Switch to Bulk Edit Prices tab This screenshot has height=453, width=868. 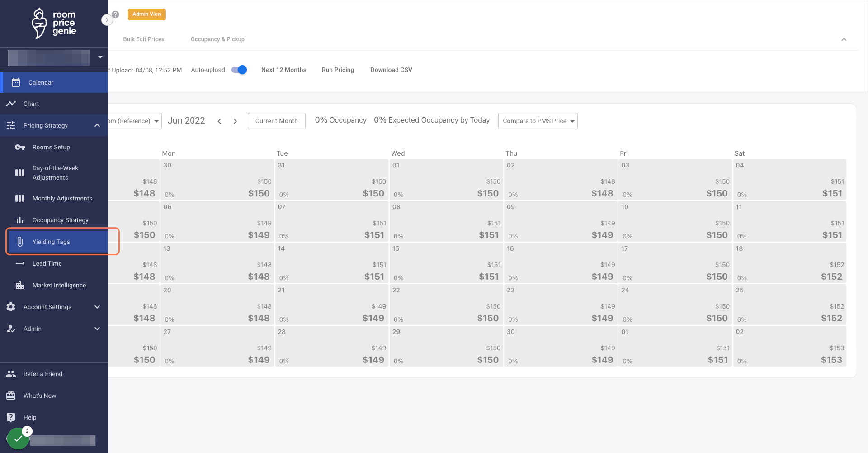[144, 39]
